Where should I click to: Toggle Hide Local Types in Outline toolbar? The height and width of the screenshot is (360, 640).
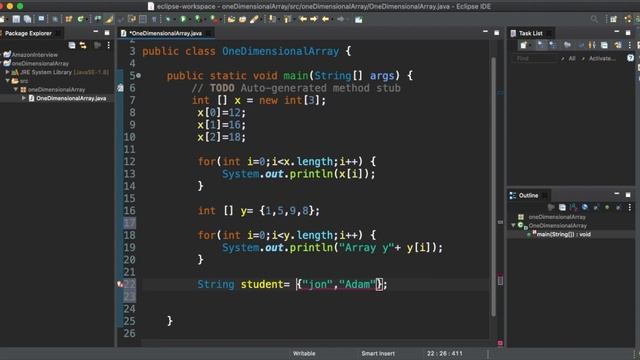pyautogui.click(x=618, y=207)
